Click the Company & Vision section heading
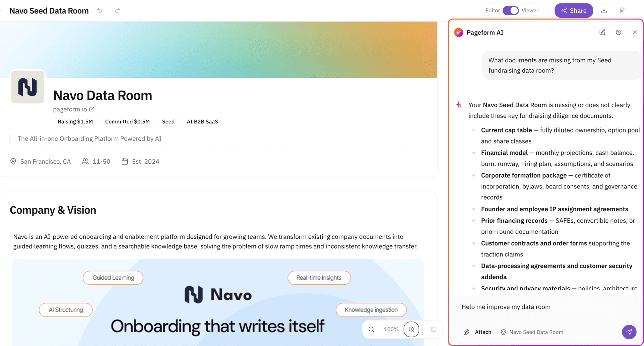This screenshot has height=346, width=644. click(x=53, y=210)
